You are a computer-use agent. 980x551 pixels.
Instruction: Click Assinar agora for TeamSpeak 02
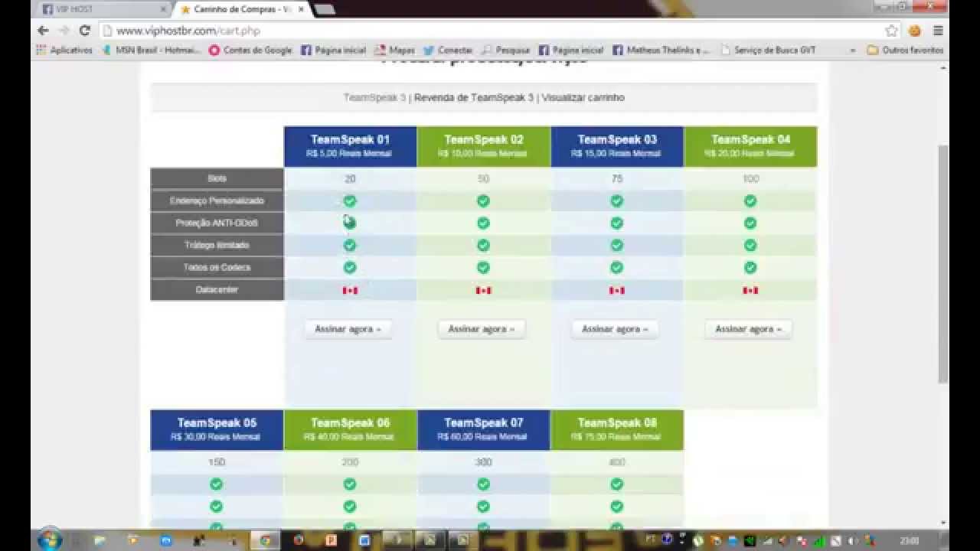481,329
